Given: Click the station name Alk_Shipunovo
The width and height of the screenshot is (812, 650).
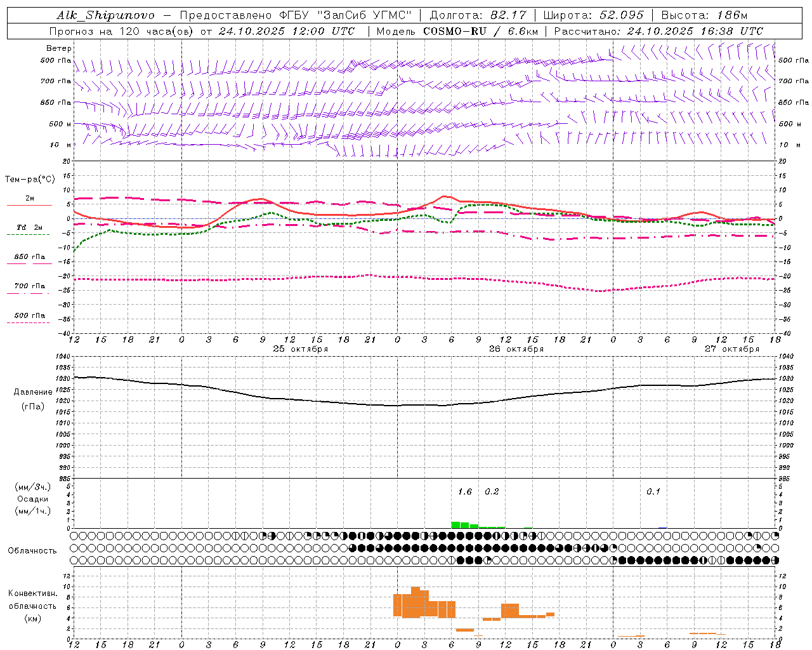Looking at the screenshot, I should coord(105,15).
